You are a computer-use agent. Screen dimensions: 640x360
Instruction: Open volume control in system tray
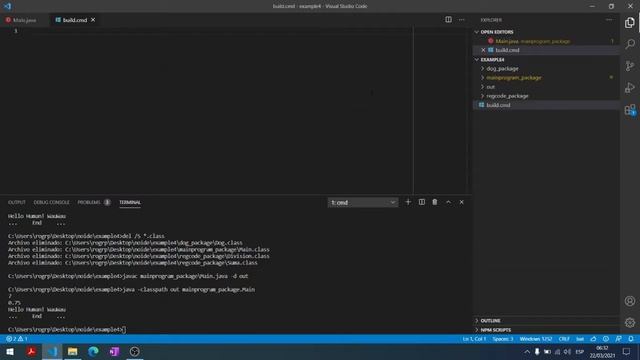567,351
